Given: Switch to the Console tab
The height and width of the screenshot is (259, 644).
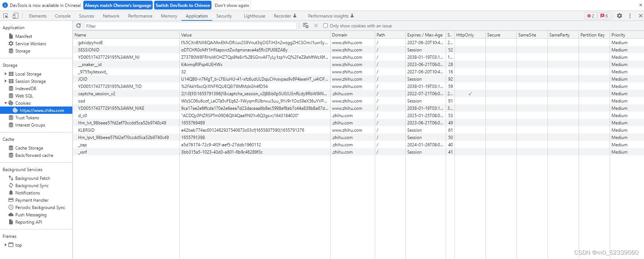Looking at the screenshot, I should point(62,16).
